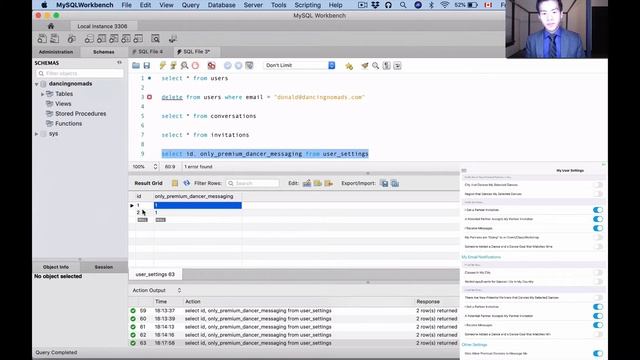Image resolution: width=640 pixels, height=360 pixels.
Task: Click edit current row icon
Action: (307, 183)
